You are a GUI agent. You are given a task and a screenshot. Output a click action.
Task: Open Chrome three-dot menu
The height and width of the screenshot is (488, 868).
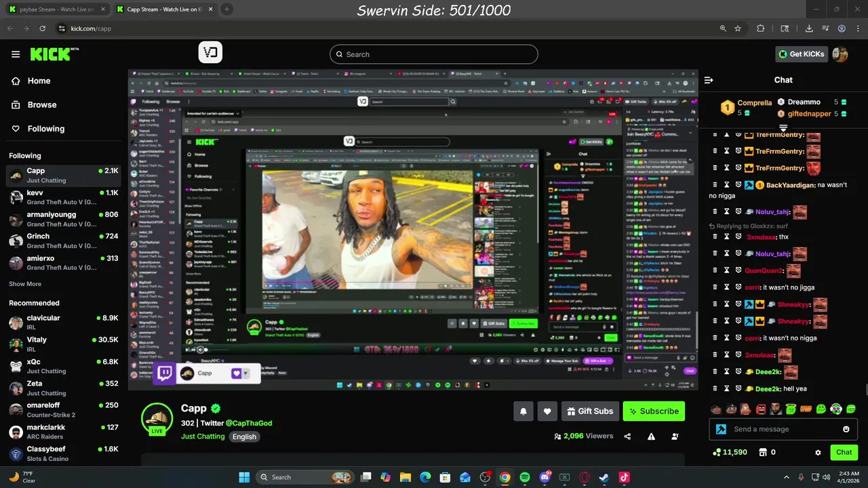pos(857,28)
